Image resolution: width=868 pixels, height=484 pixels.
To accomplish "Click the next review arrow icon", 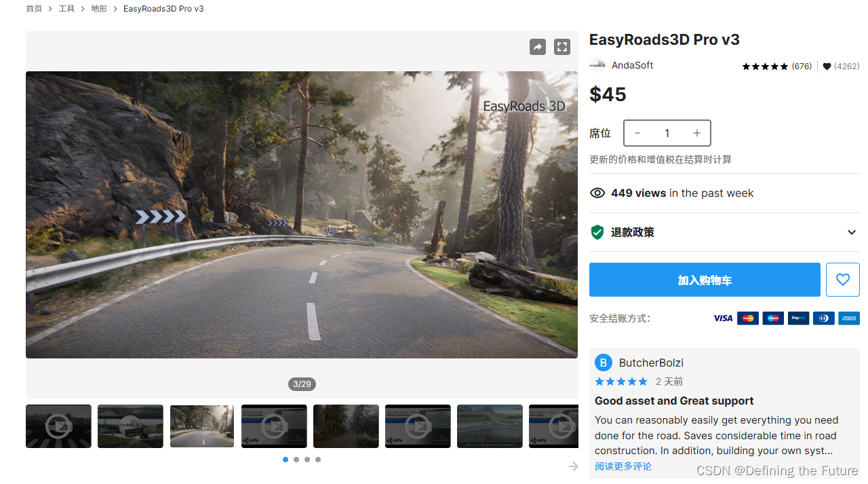I will click(x=574, y=466).
